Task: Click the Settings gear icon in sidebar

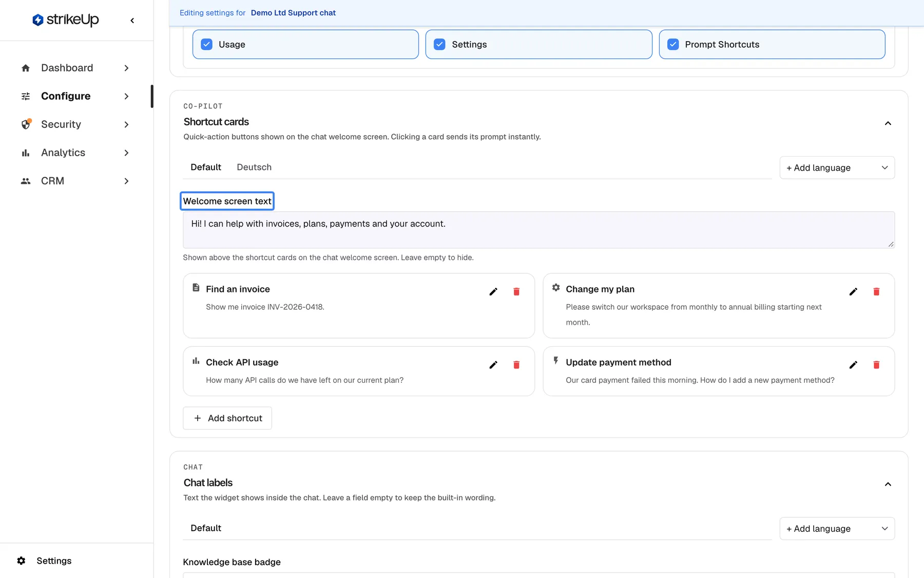Action: (21, 561)
